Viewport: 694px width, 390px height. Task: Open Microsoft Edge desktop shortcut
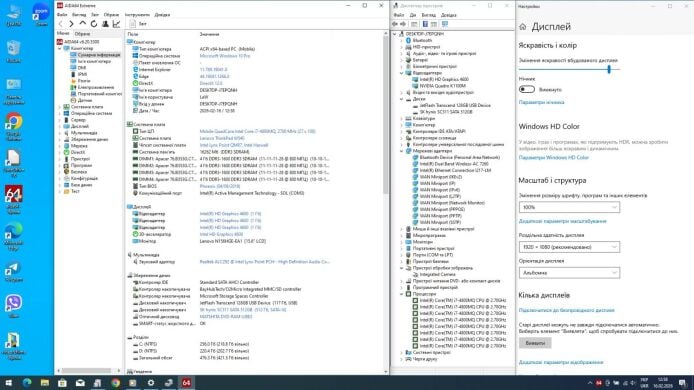point(13,237)
